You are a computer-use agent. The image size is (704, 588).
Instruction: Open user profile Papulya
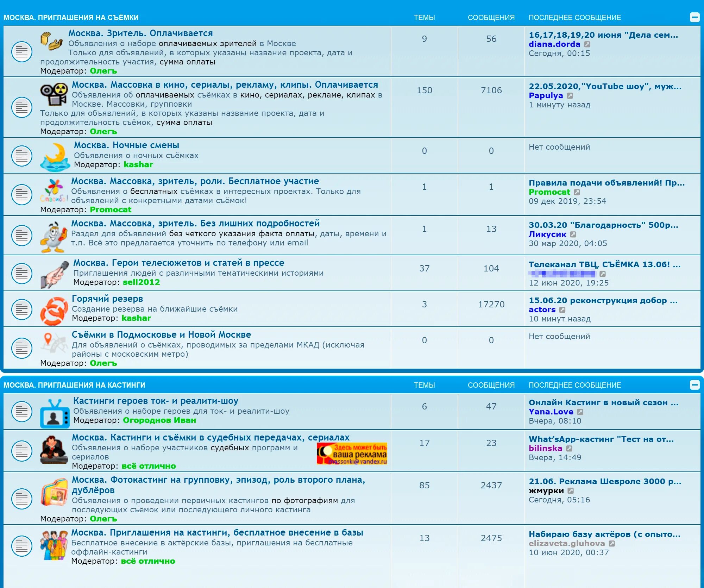tap(546, 95)
